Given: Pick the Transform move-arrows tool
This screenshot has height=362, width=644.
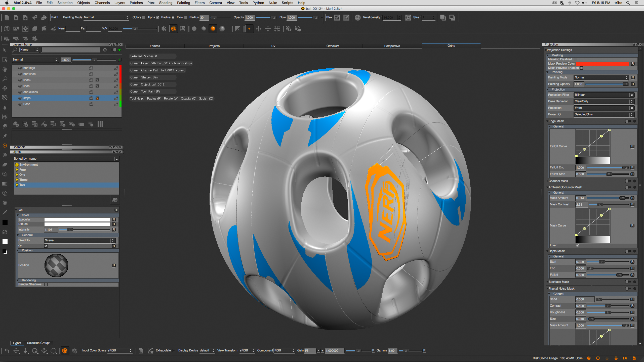Looking at the screenshot, I should [5, 88].
